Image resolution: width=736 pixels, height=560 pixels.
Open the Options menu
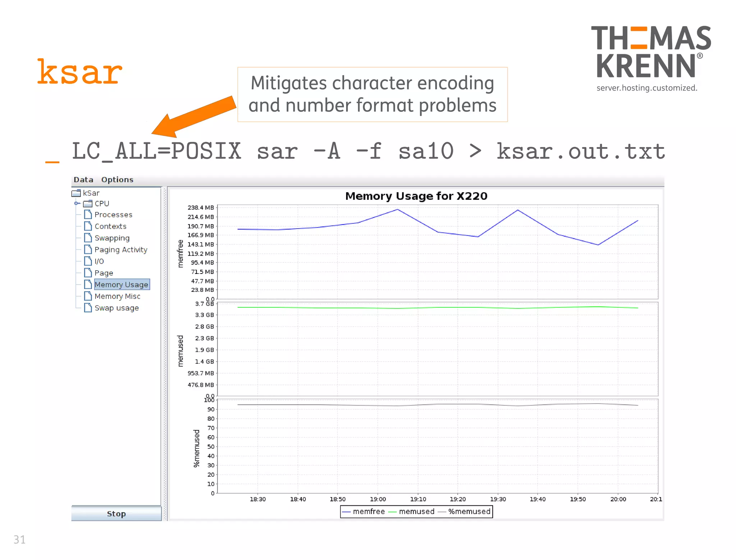pyautogui.click(x=117, y=180)
